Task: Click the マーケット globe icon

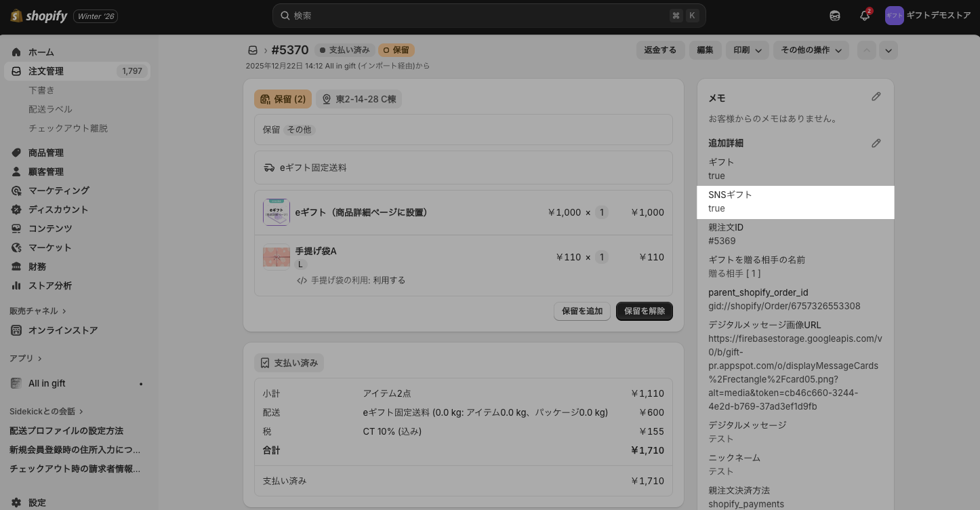Action: coord(16,248)
